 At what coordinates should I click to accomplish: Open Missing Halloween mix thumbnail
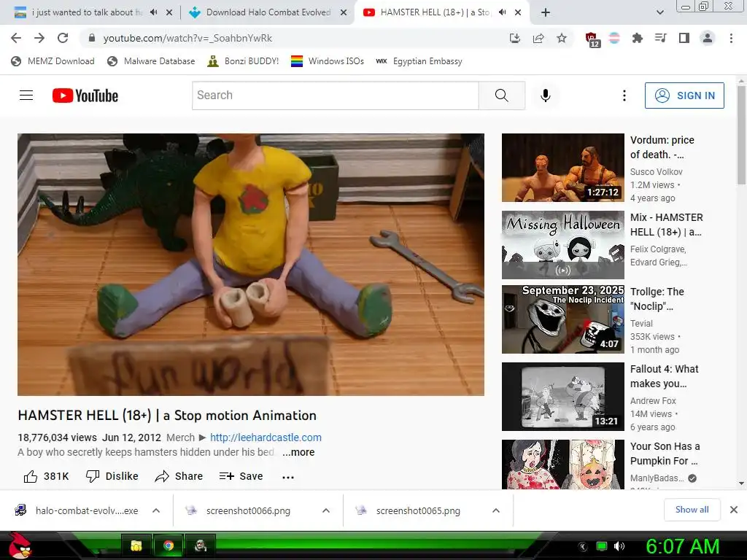click(562, 245)
